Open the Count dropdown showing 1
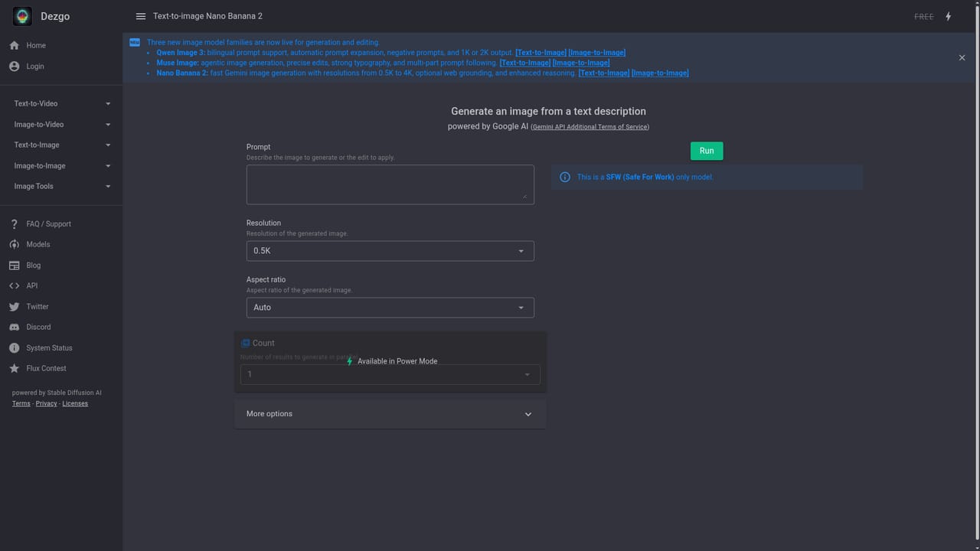This screenshot has width=980, height=551. 390,375
